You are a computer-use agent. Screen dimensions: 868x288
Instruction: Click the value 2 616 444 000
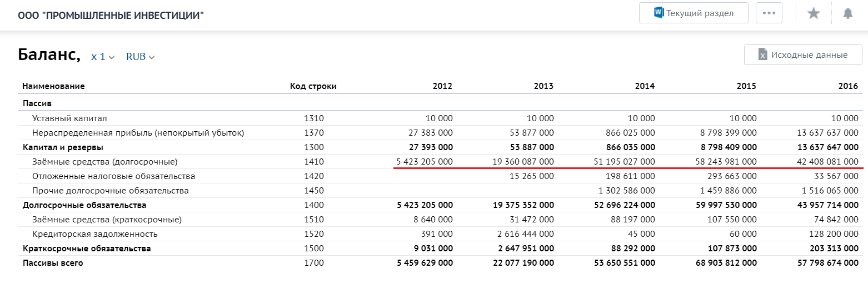point(527,234)
